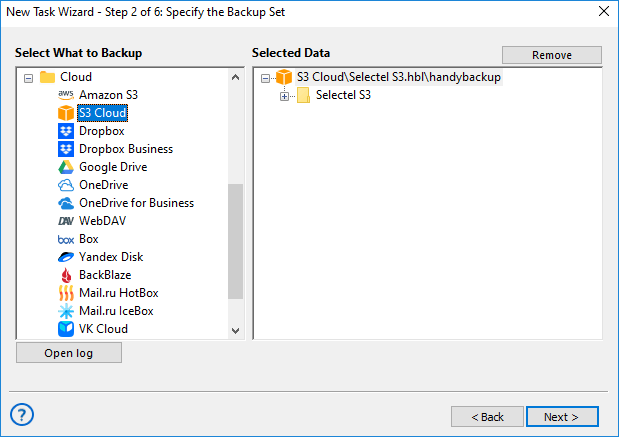Select Dropbox Business in the source list
This screenshot has height=437, width=619.
125,149
